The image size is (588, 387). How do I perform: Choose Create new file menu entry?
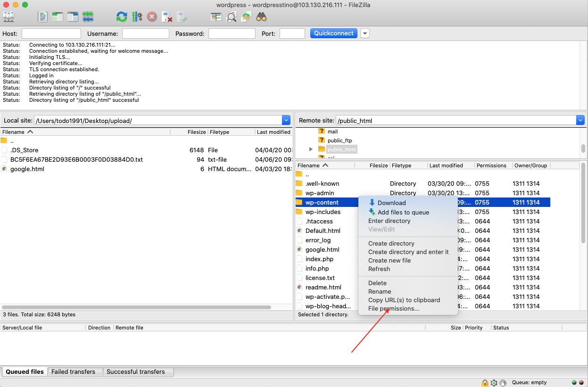389,260
